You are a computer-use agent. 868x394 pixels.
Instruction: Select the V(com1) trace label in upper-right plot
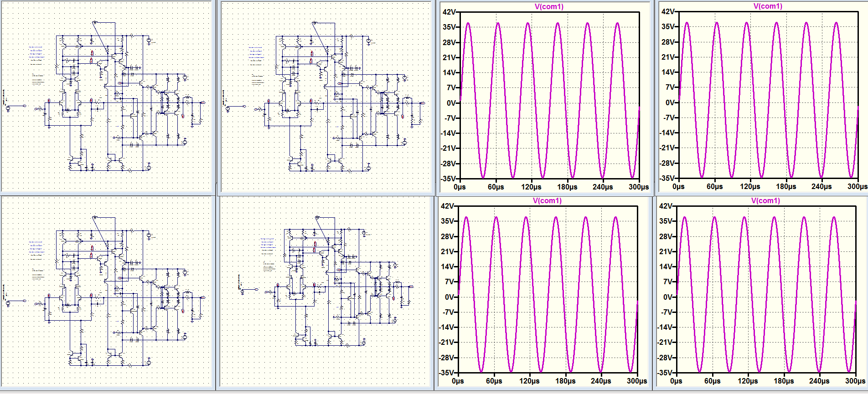click(x=768, y=6)
